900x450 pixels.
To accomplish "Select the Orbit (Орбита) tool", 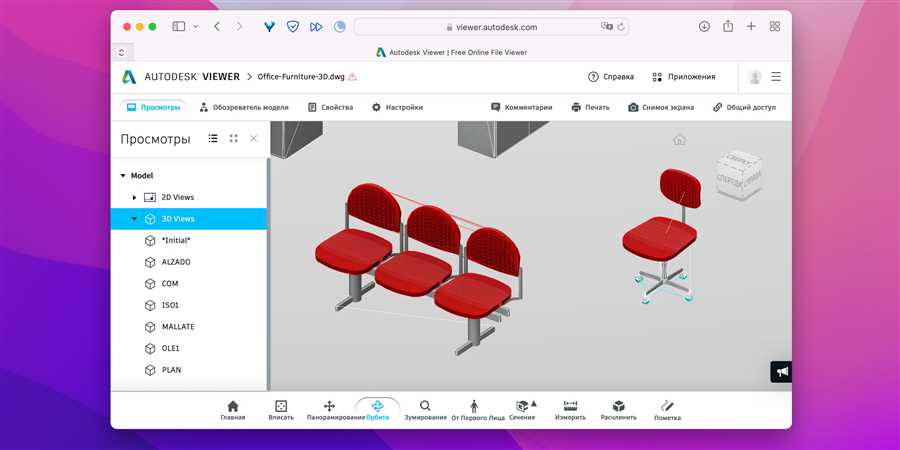I will [x=377, y=408].
